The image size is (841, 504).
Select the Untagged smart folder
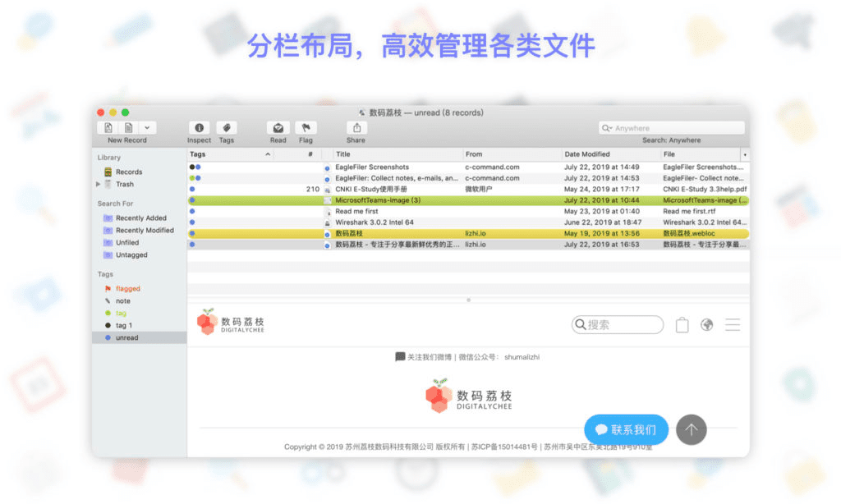[x=131, y=254]
